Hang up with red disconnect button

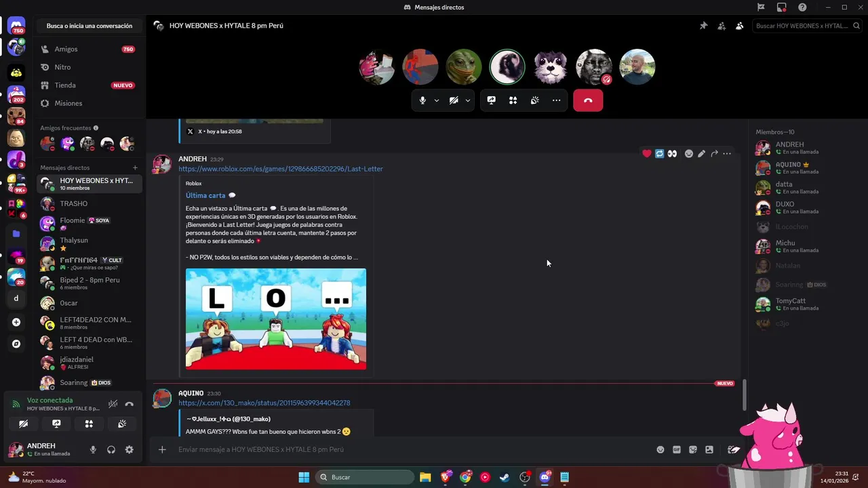click(x=588, y=100)
